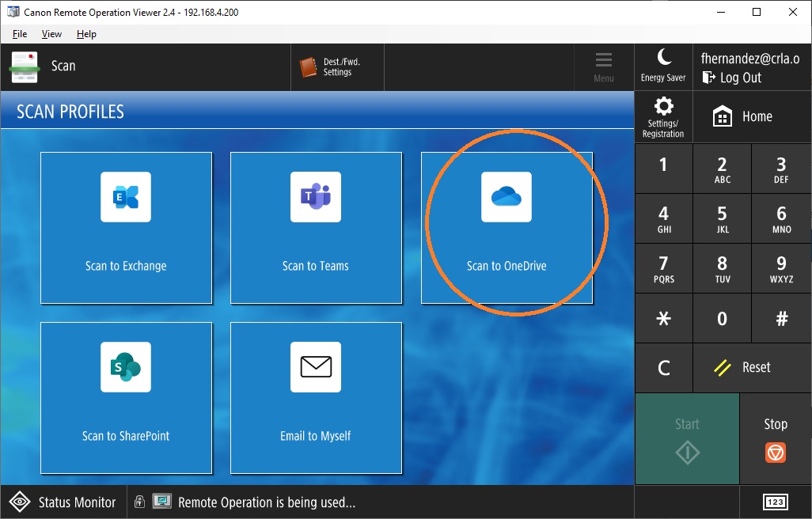Open the hamburger Menu button
This screenshot has height=519, width=812.
point(603,67)
